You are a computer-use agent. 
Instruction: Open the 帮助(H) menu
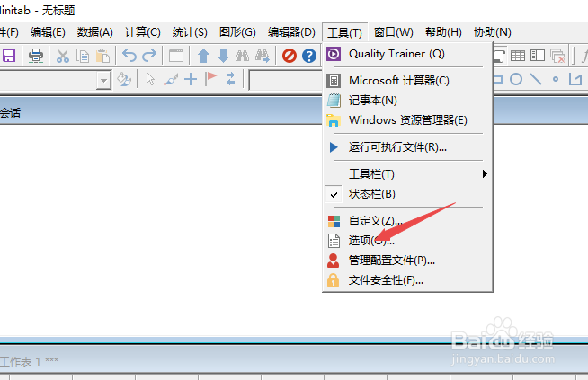[443, 32]
